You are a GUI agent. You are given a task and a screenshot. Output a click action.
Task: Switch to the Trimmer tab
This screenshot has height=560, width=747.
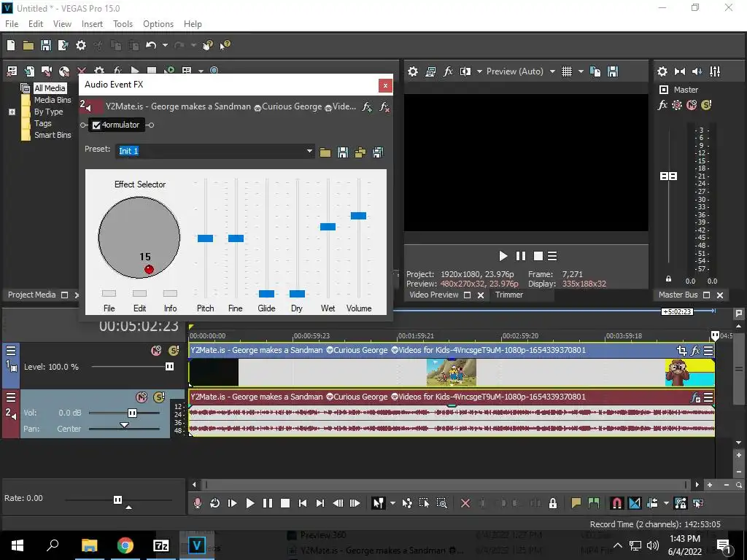coord(508,295)
